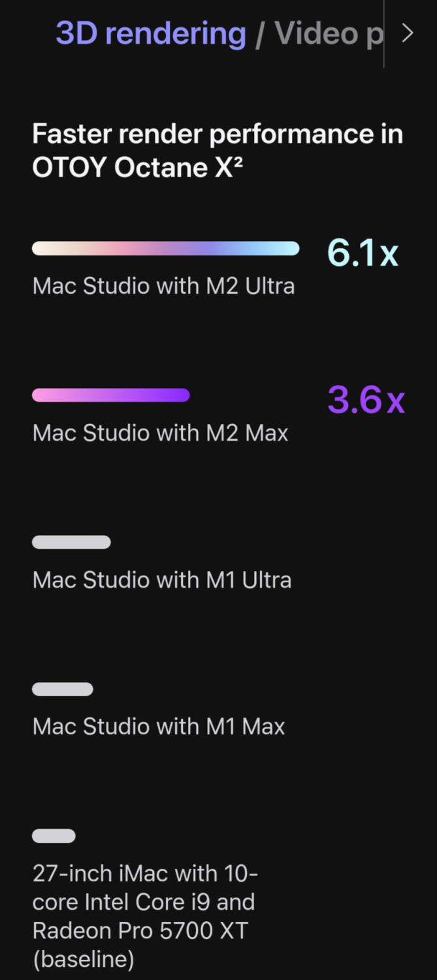The image size is (437, 980).
Task: Select the gray M1 Max bar
Action: coord(63,689)
